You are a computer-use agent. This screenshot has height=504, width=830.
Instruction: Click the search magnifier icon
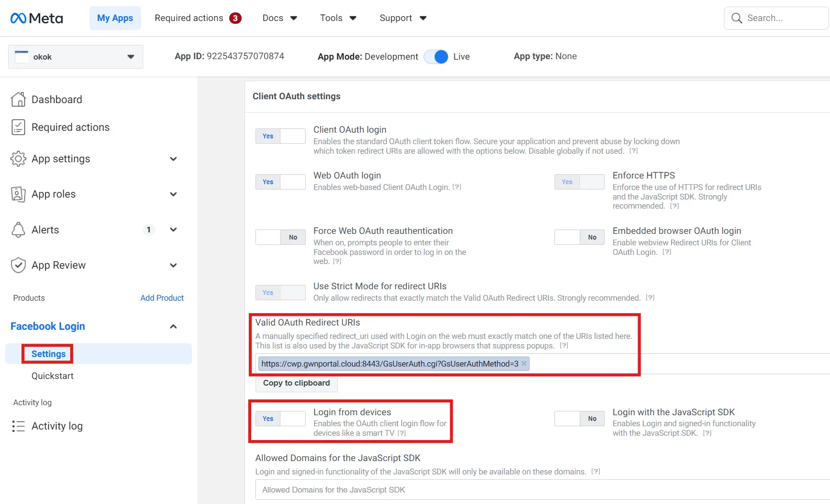(737, 18)
